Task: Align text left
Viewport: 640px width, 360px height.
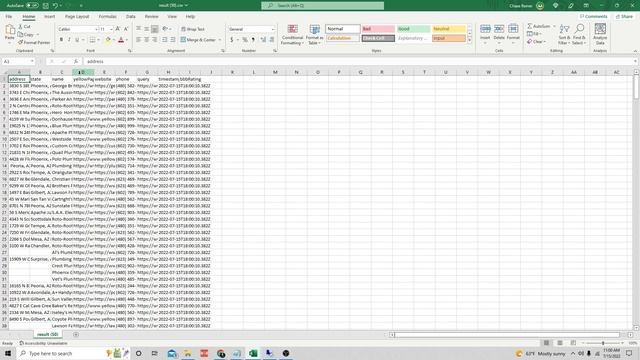Action: pos(138,40)
